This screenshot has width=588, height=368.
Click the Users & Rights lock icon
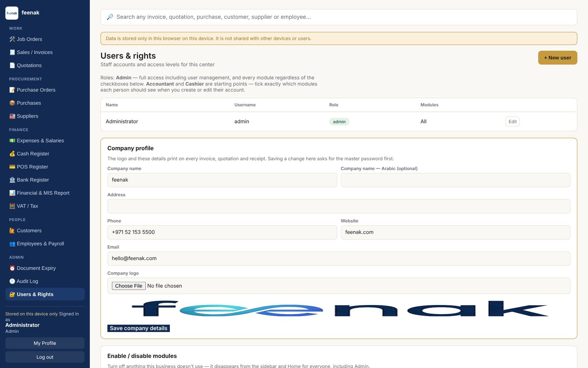[12, 294]
